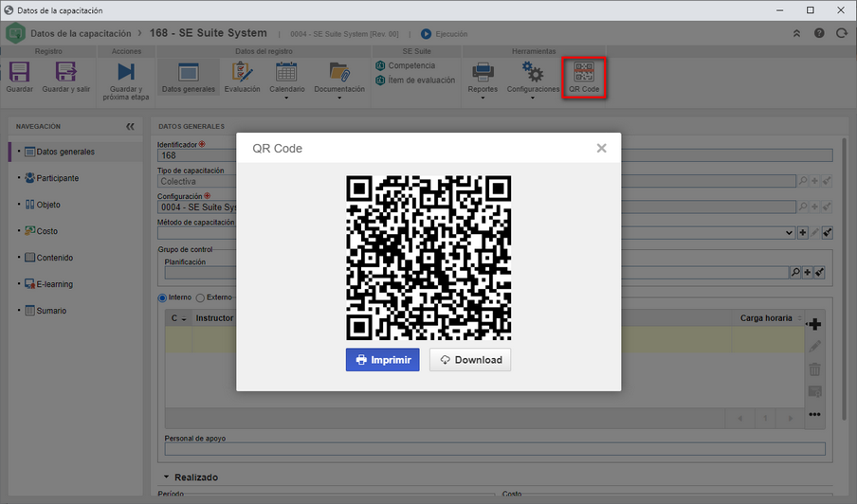This screenshot has width=857, height=504.
Task: Click the Datos de la capacitación breadcrumb
Action: pyautogui.click(x=81, y=33)
